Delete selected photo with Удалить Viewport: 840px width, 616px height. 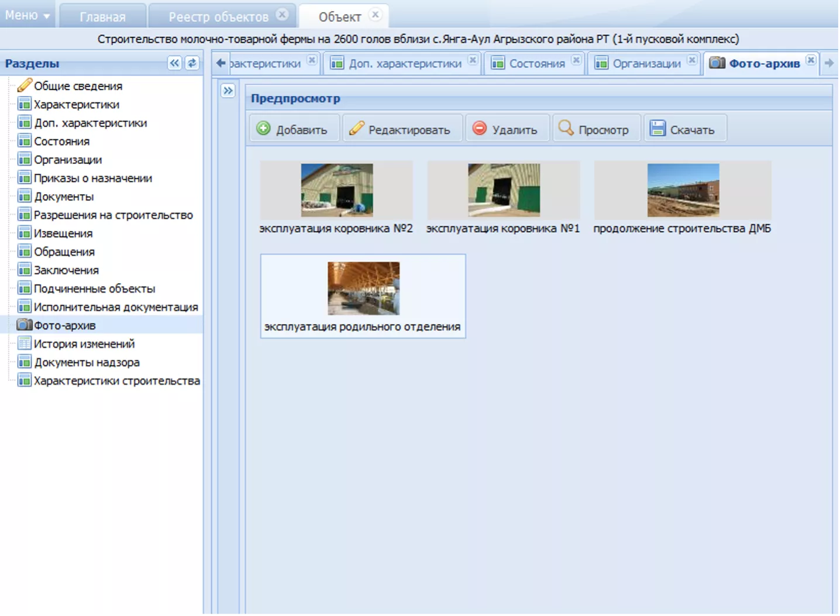[506, 129]
